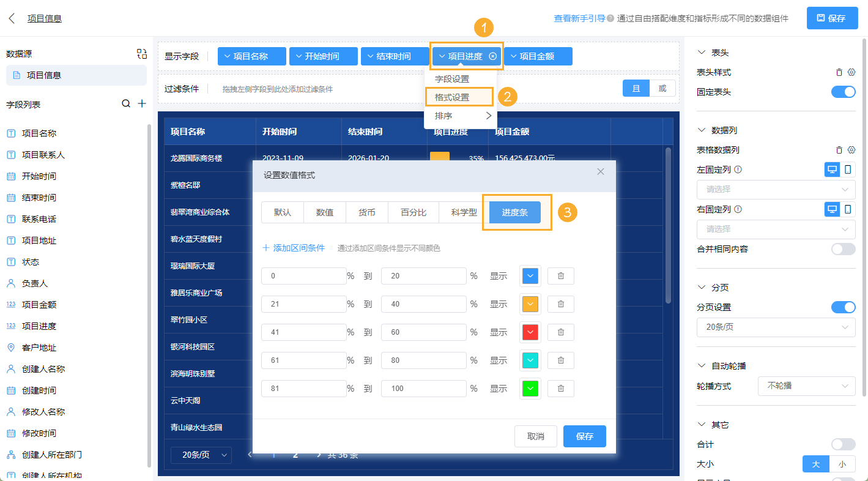
Task: Turn off the 分页设置 toggle
Action: (x=843, y=307)
